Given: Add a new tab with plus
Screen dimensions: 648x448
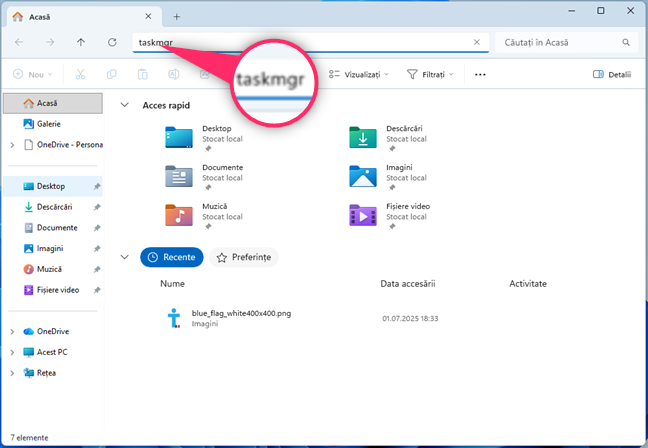Looking at the screenshot, I should coord(176,17).
